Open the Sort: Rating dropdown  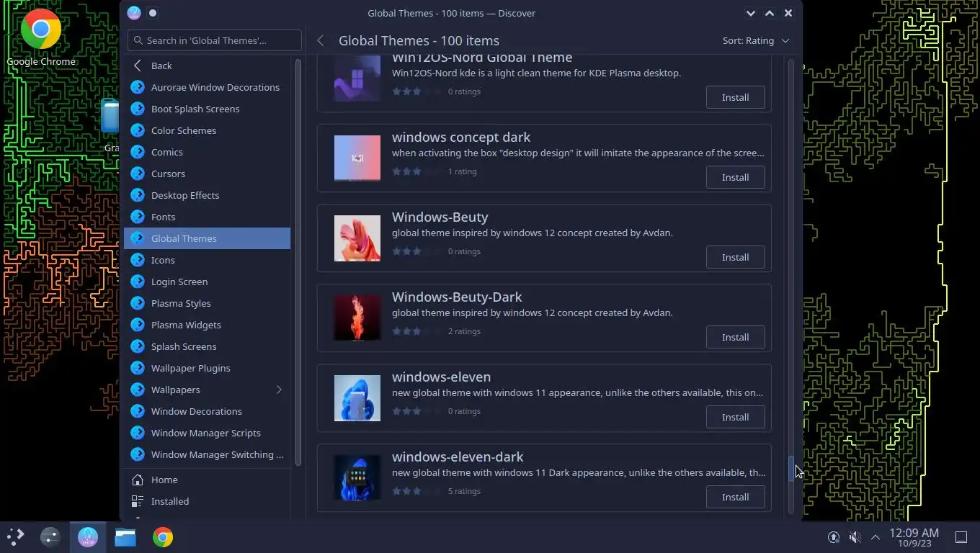(x=756, y=41)
